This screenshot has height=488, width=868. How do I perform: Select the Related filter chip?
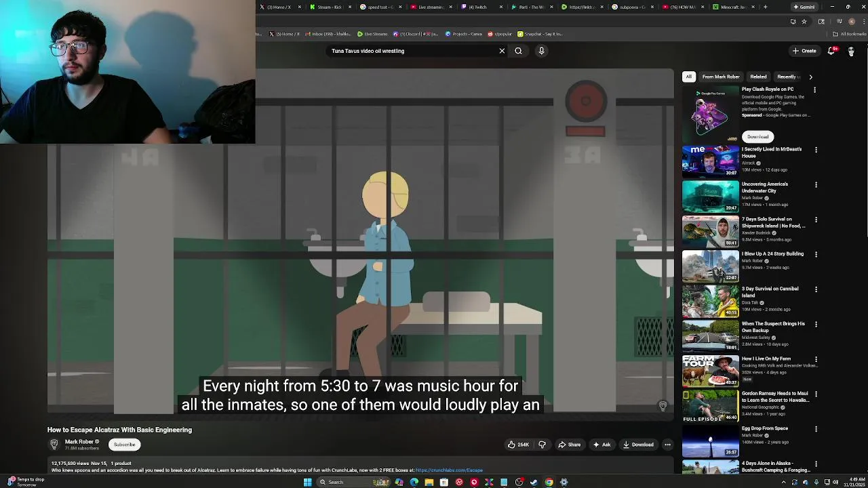pyautogui.click(x=758, y=77)
